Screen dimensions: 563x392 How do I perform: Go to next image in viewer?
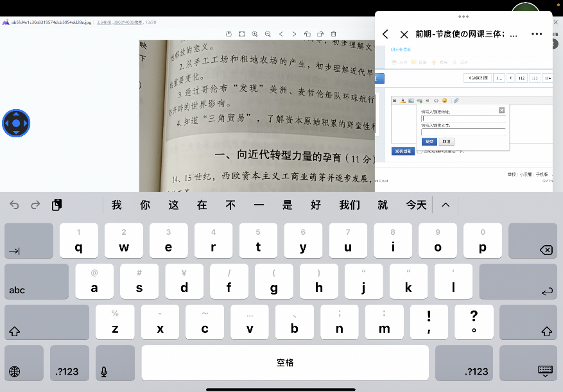tap(294, 34)
